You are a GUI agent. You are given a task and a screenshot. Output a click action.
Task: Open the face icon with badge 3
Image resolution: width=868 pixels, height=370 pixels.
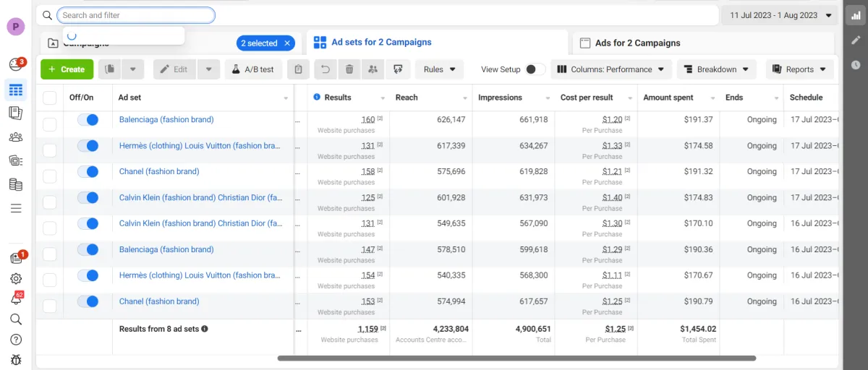(x=16, y=65)
